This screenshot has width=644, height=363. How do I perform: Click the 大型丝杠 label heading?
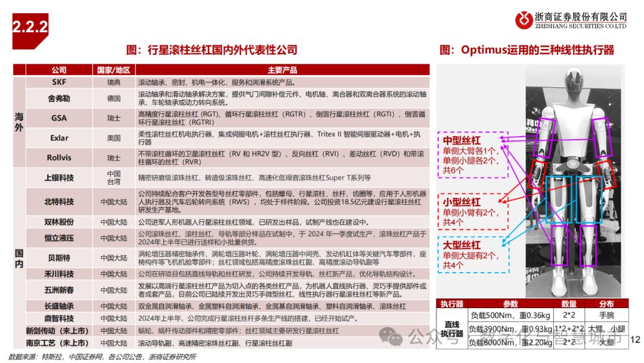point(462,245)
